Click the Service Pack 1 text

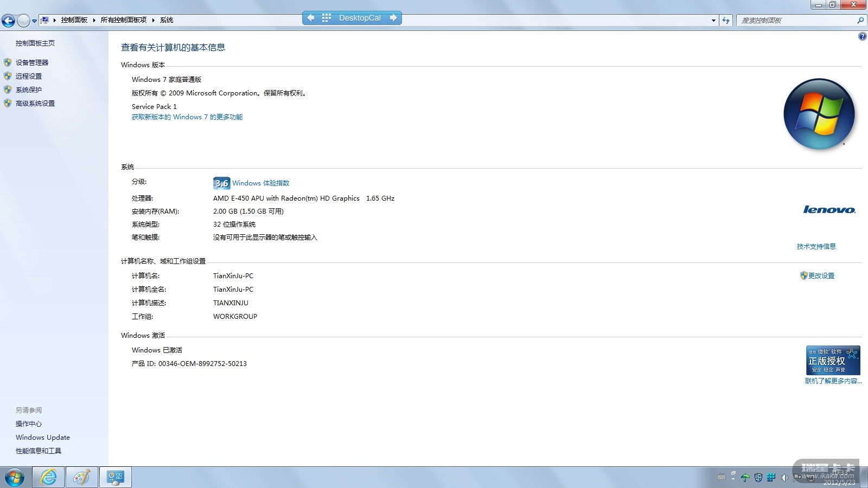(x=154, y=107)
